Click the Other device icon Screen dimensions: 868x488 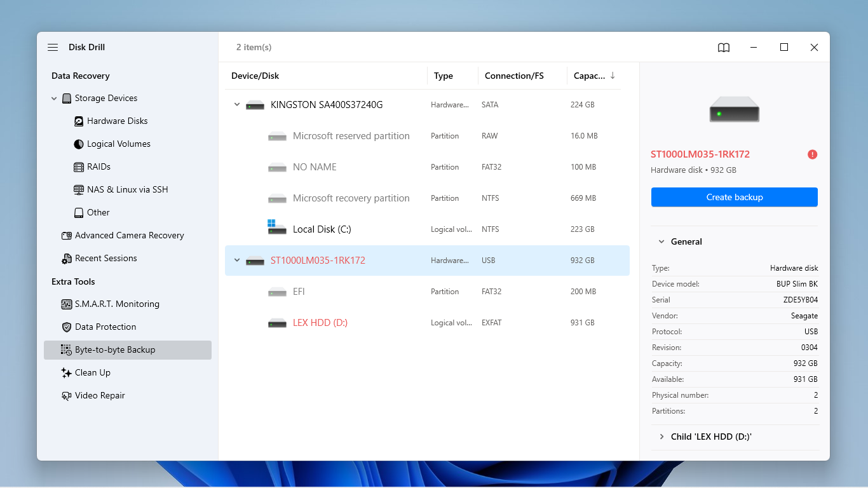coord(79,213)
